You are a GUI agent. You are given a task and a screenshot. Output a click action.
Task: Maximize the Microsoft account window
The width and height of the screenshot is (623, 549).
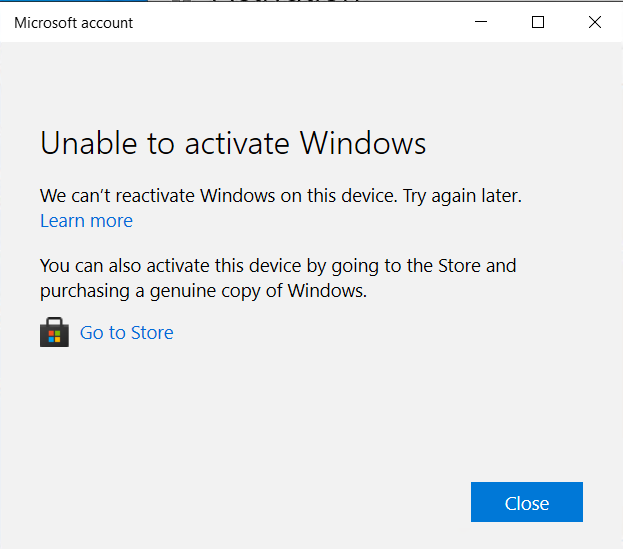(538, 22)
